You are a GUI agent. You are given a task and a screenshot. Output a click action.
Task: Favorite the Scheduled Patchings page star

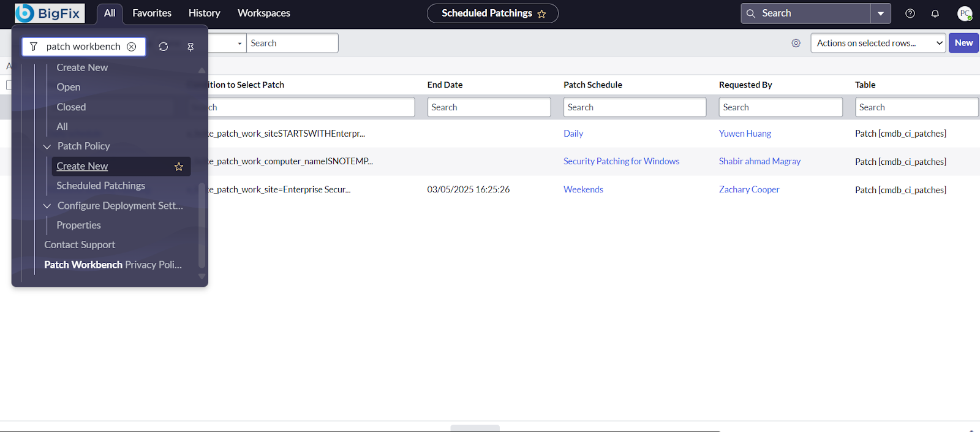click(541, 13)
